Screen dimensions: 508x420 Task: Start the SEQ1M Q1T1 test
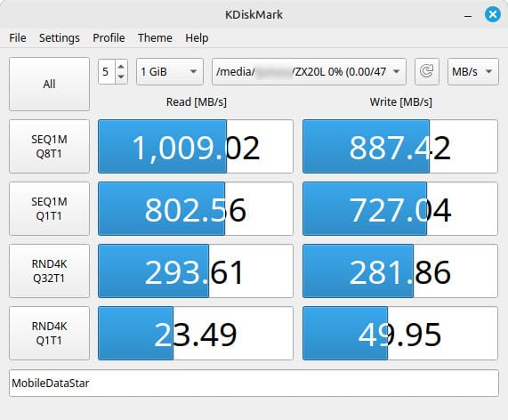click(x=49, y=208)
